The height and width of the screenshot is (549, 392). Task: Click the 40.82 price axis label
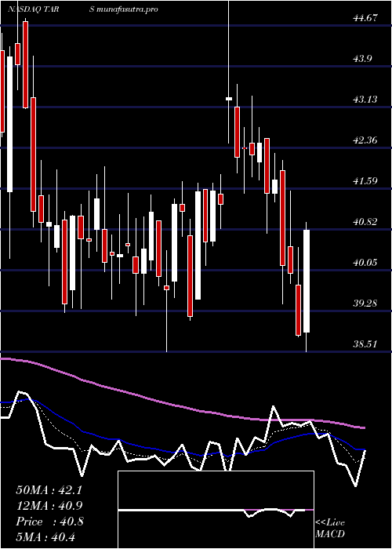pyautogui.click(x=365, y=222)
